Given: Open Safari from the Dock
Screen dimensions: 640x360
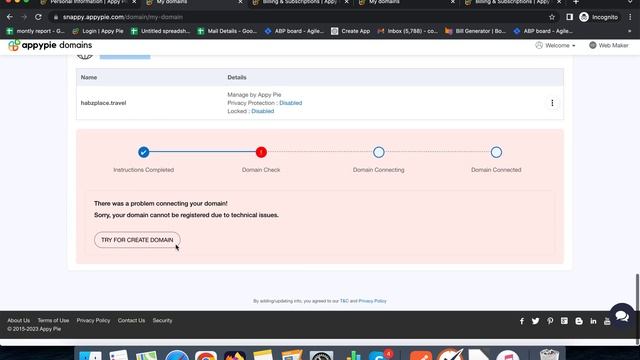Looking at the screenshot, I should (177, 356).
